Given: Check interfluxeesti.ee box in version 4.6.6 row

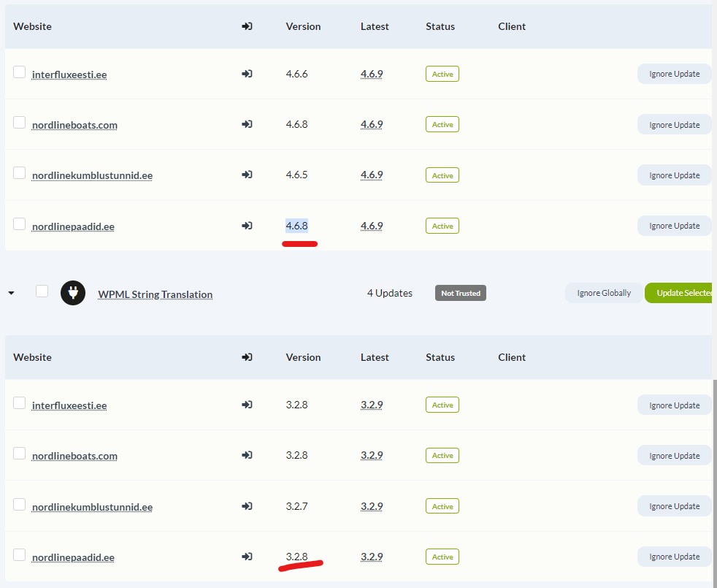Looking at the screenshot, I should (19, 72).
